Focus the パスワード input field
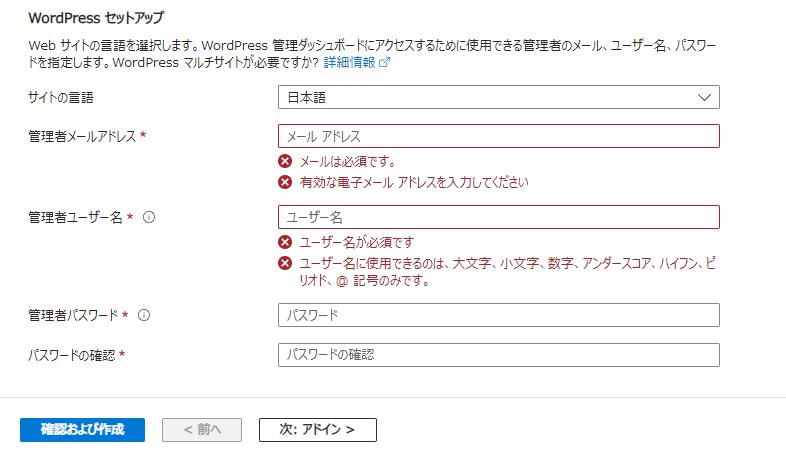The image size is (786, 452). [x=499, y=315]
